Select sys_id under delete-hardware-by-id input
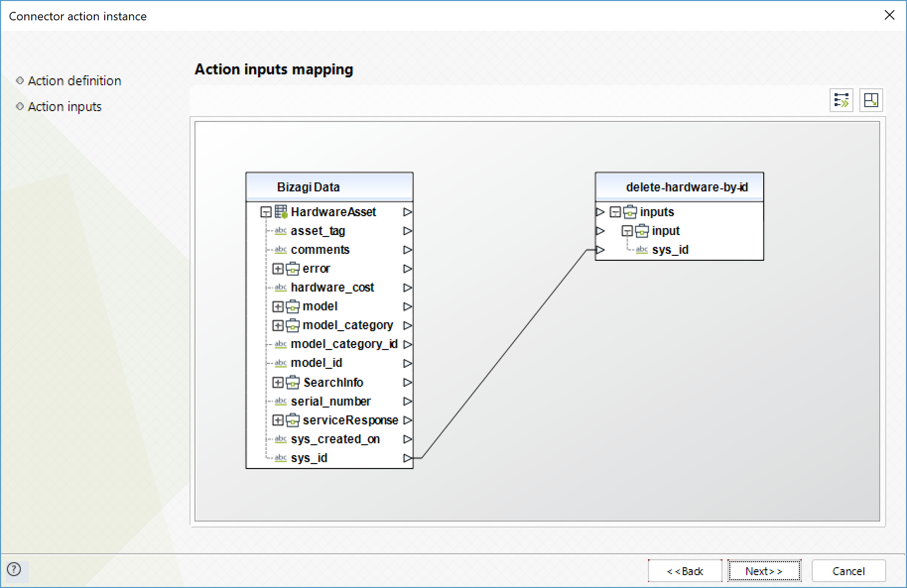 click(x=670, y=250)
